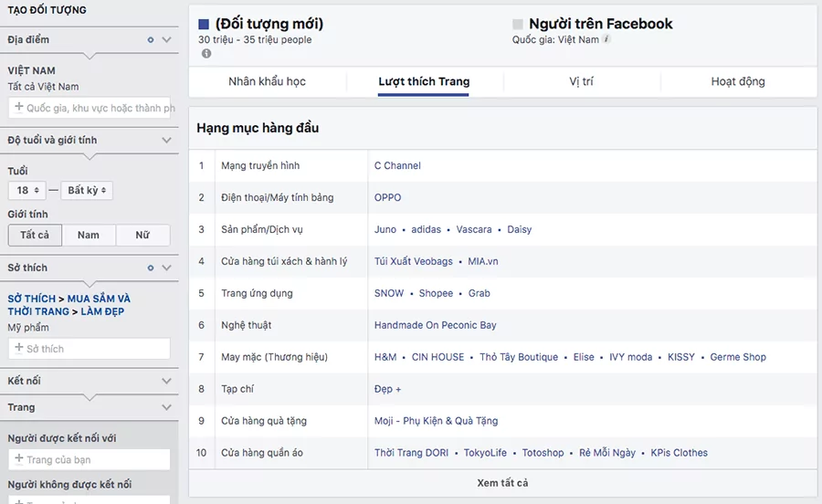Click Xem tất cả to view all categories

pos(502,483)
